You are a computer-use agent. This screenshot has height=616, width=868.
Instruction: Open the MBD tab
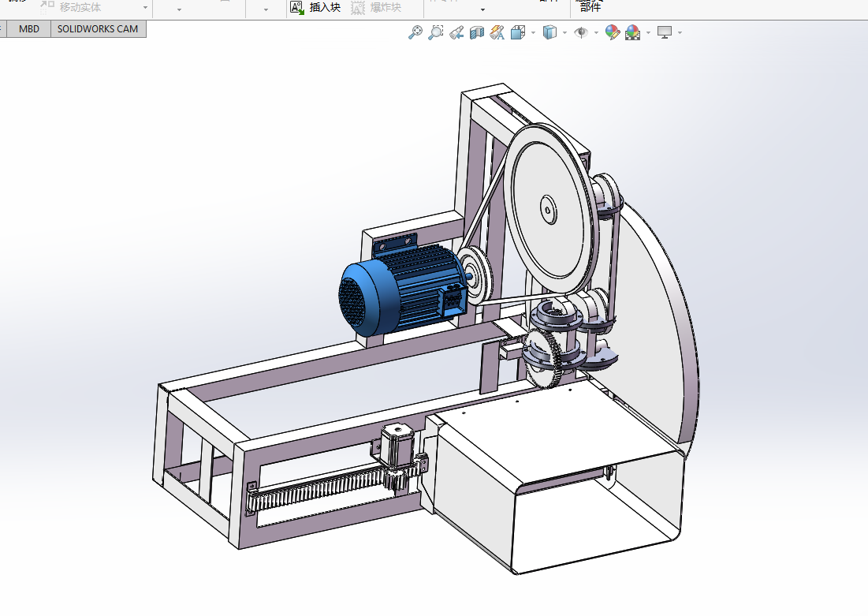29,29
